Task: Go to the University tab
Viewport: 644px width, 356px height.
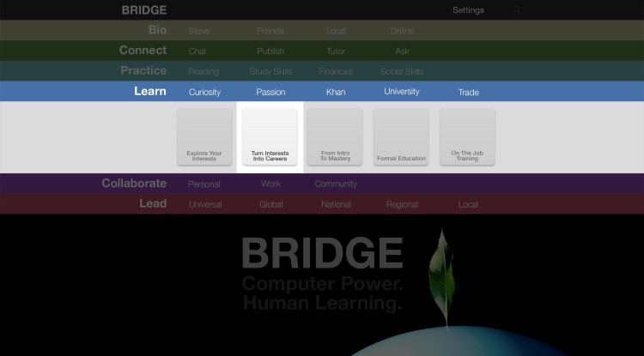Action: (x=401, y=92)
